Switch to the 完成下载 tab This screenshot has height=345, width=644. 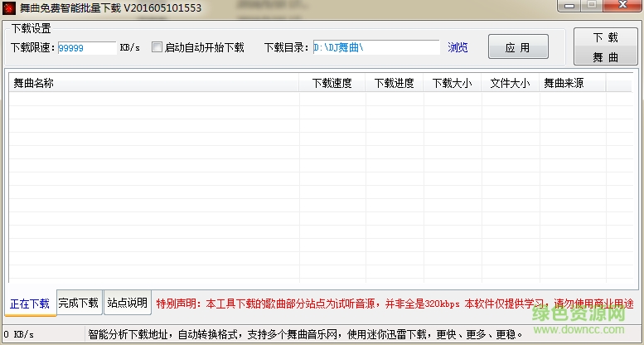tap(79, 303)
